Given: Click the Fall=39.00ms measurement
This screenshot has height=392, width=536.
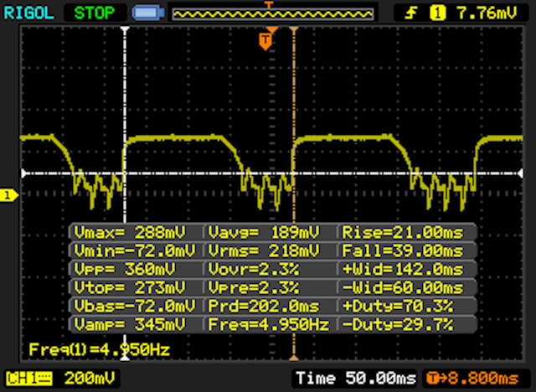Looking at the screenshot, I should [x=403, y=250].
